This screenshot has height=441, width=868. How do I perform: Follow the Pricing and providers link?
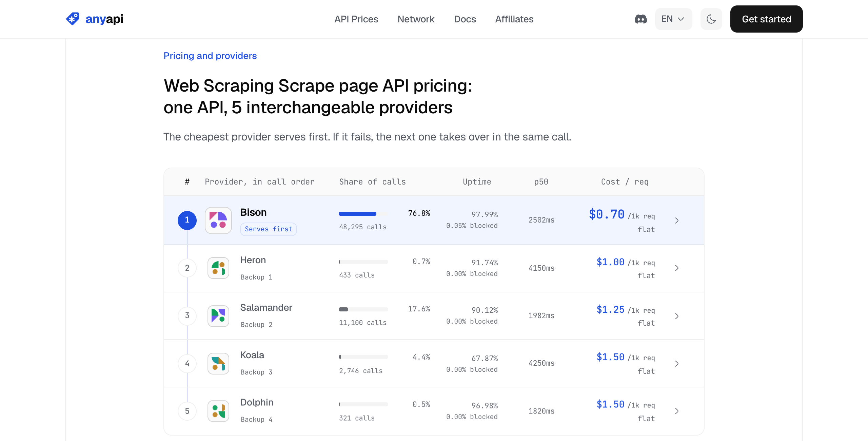click(210, 56)
